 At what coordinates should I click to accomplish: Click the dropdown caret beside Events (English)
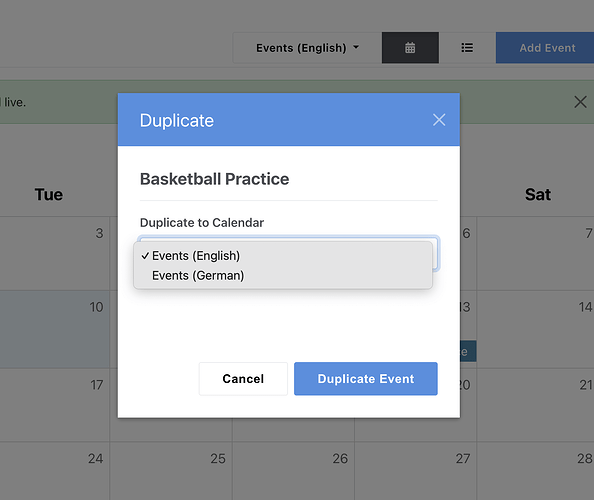[356, 47]
